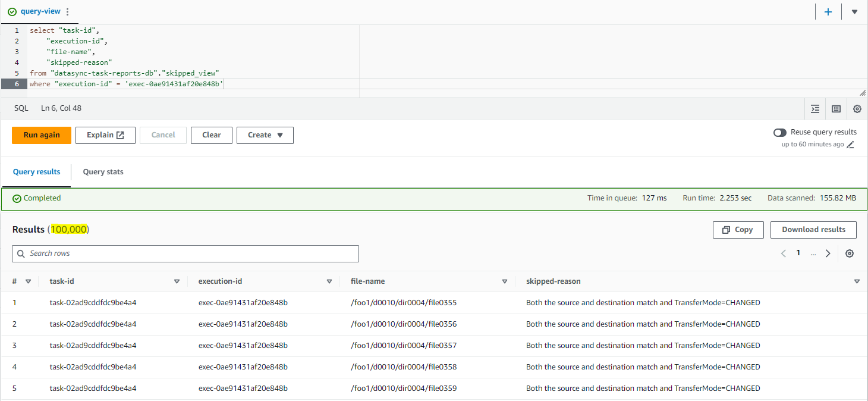Open the skipped-reason column filter dropdown

tap(856, 280)
